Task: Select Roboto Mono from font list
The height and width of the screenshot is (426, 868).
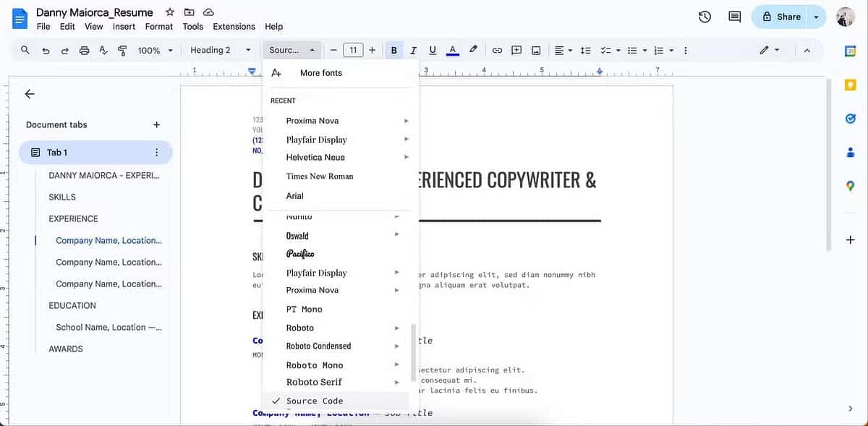Action: tap(315, 365)
